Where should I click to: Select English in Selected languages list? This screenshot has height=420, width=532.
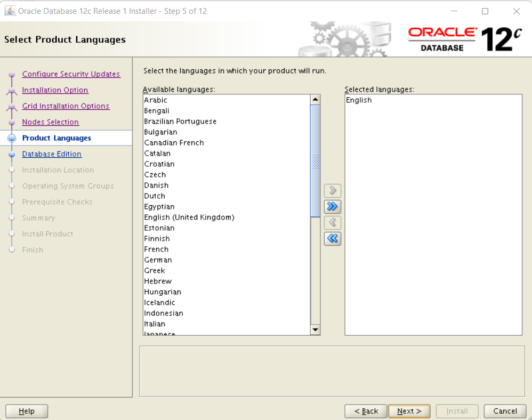[433, 100]
